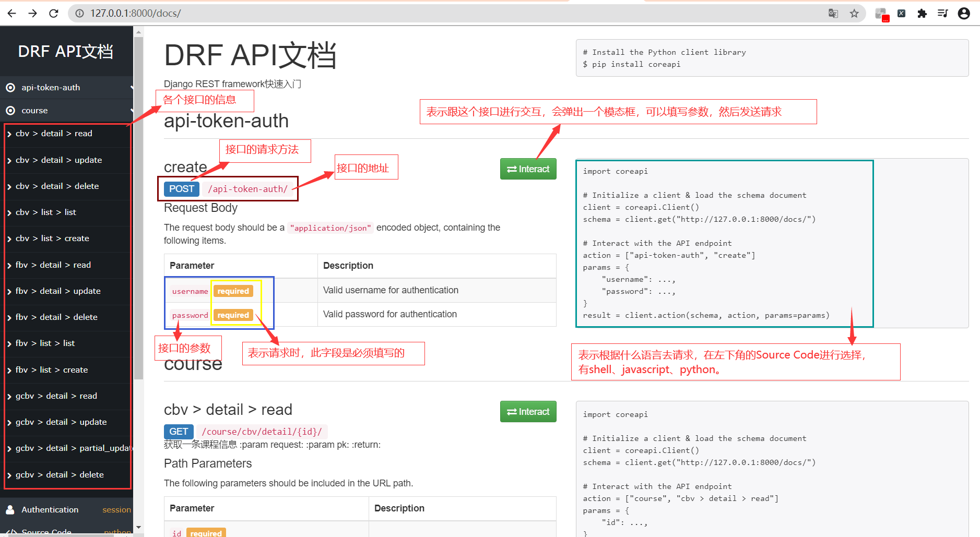980x537 pixels.
Task: Click the api-token-auth section heading
Action: point(226,121)
